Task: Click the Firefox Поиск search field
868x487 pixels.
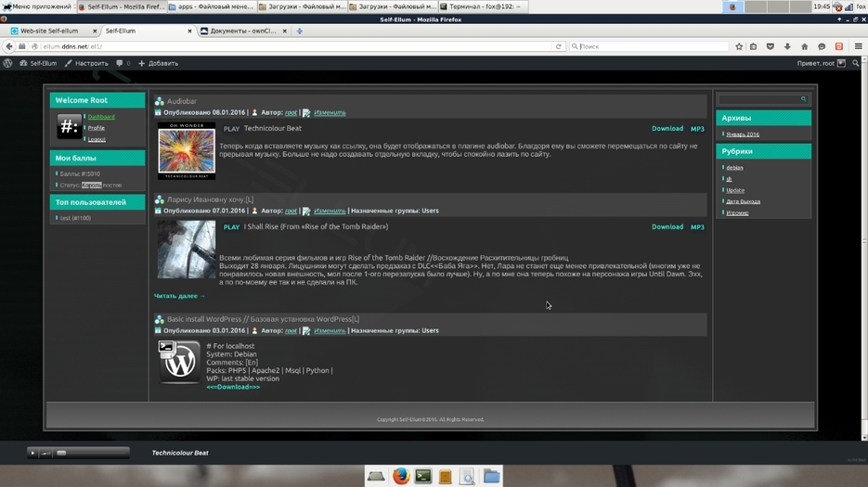Action: (x=649, y=46)
